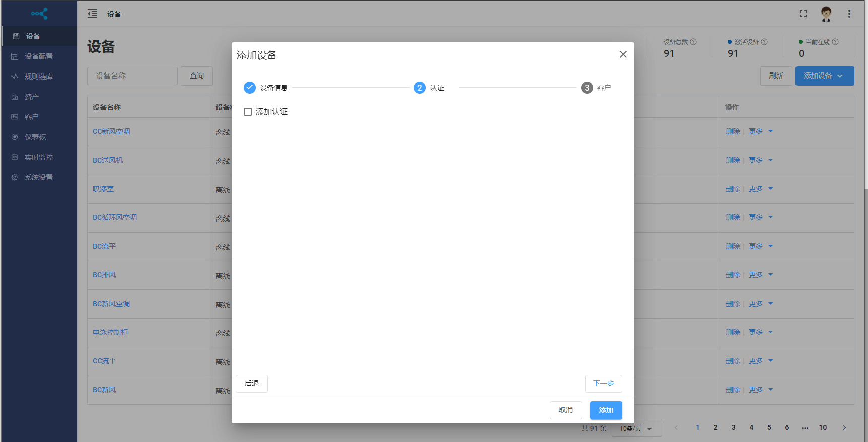
Task: Click the 设备配置 sidebar icon
Action: 15,56
